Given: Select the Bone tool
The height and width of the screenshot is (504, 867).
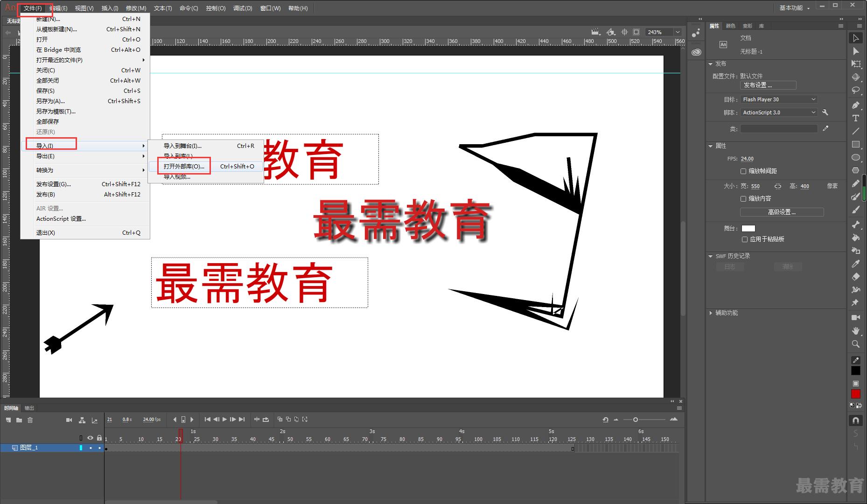Looking at the screenshot, I should [856, 224].
